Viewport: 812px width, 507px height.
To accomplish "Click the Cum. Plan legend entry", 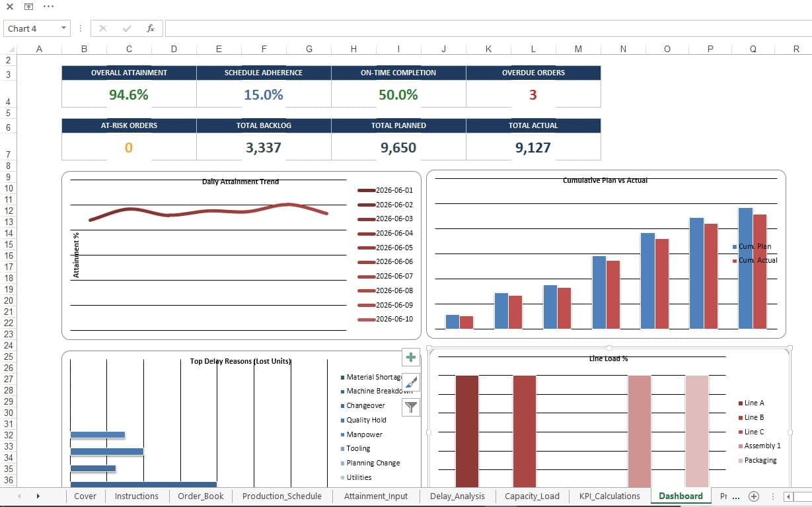I will click(x=752, y=246).
